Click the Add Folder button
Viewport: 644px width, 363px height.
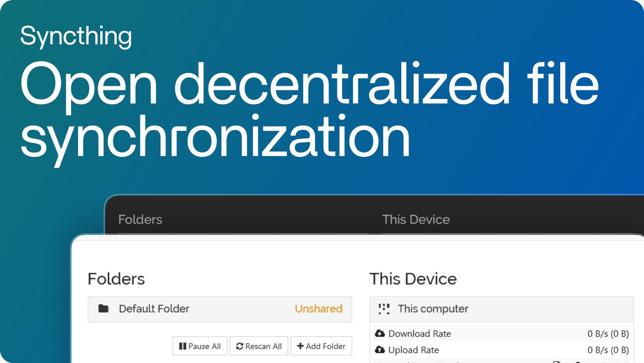tap(321, 346)
